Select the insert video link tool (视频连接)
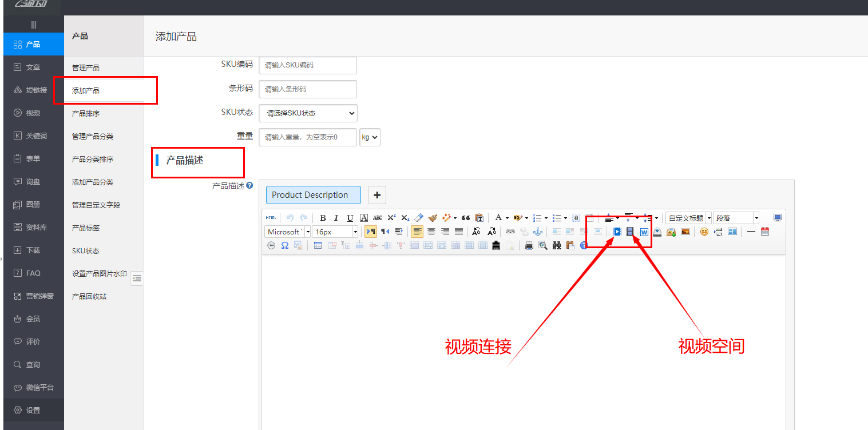 point(616,231)
